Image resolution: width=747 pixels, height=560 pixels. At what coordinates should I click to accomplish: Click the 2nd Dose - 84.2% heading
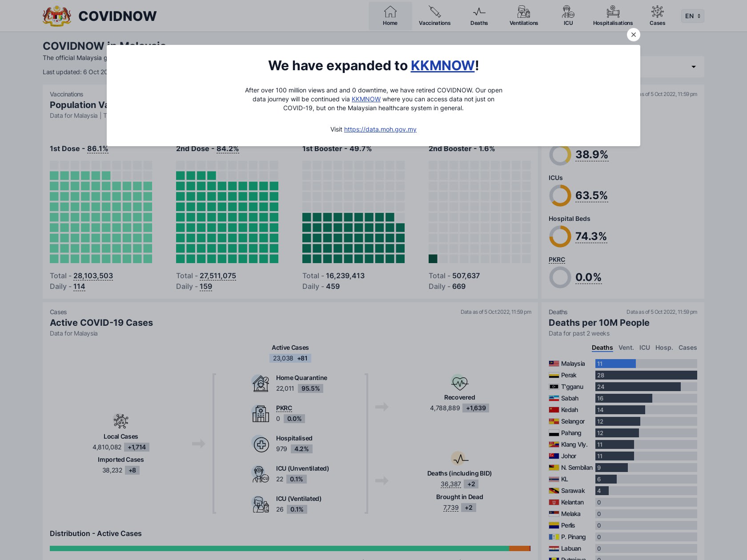coord(207,149)
